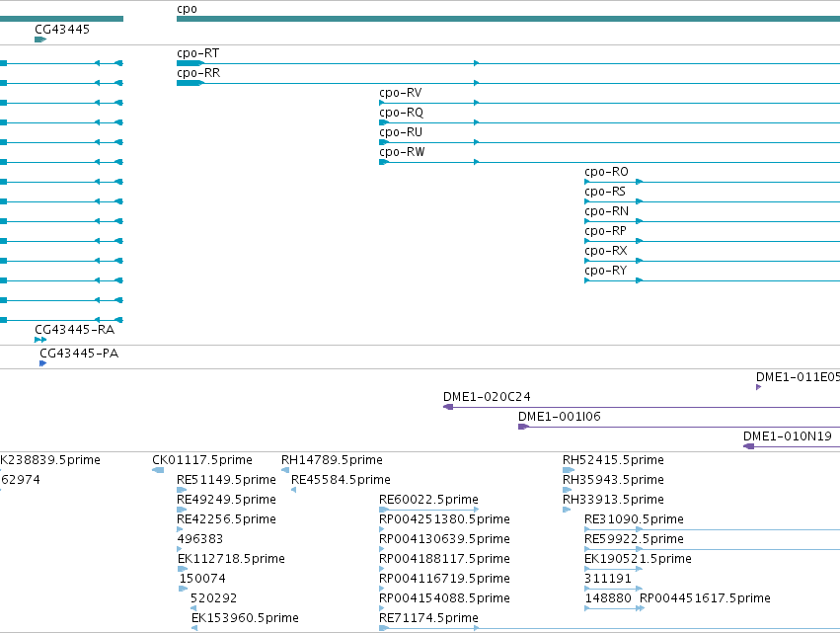Click the CG43445-PA blue arrow glyph
The image size is (840, 633).
coord(42,363)
